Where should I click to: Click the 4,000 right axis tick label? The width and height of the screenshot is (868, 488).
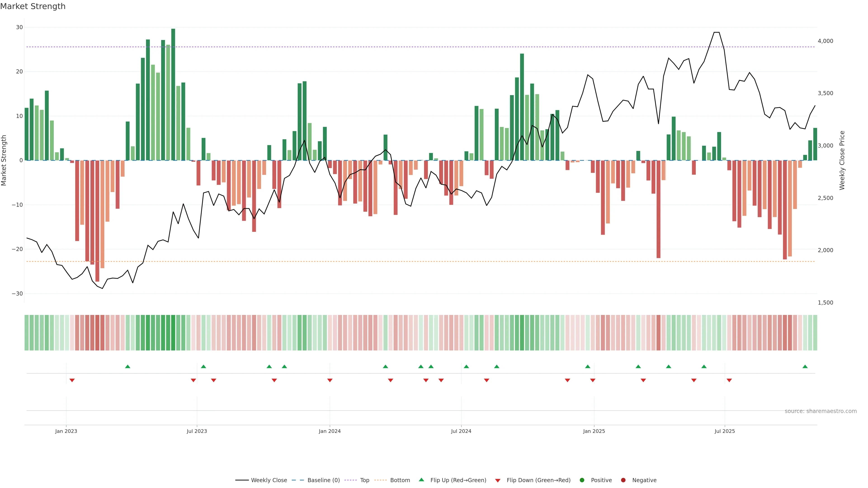click(825, 41)
